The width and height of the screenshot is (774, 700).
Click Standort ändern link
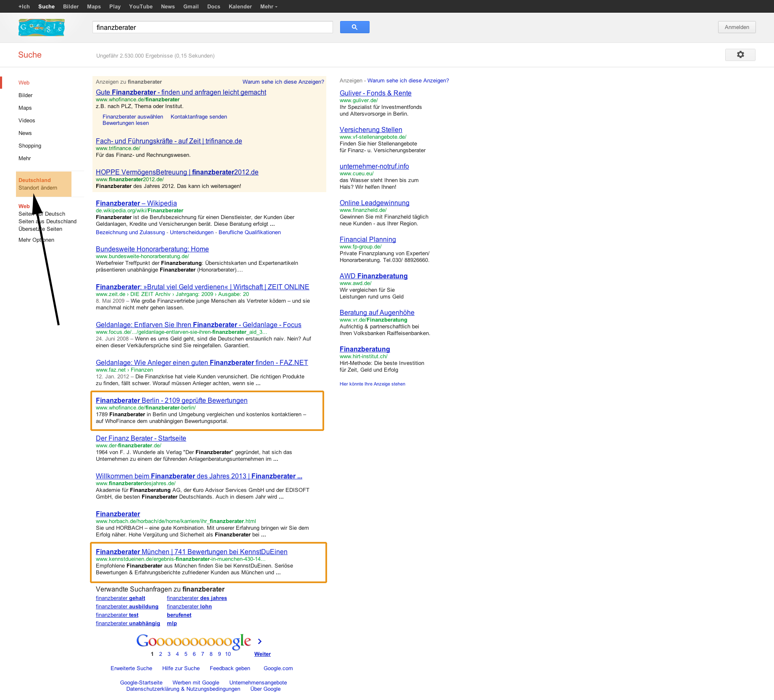38,188
